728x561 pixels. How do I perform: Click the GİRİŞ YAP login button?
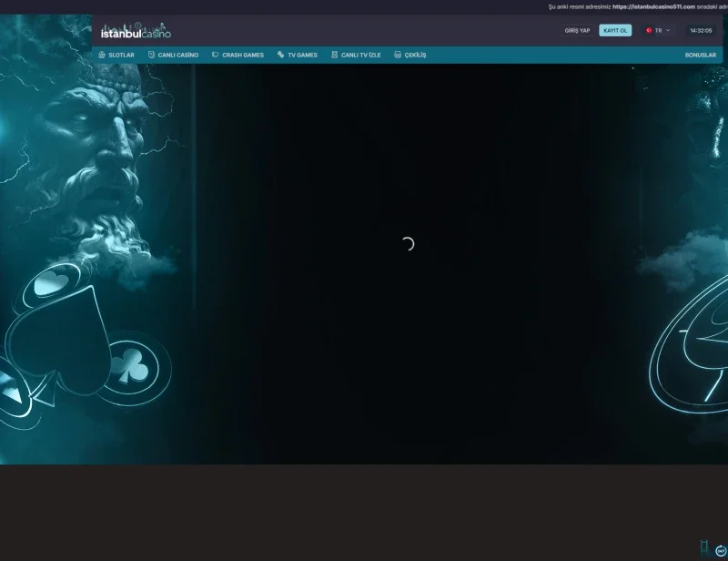[x=577, y=31]
